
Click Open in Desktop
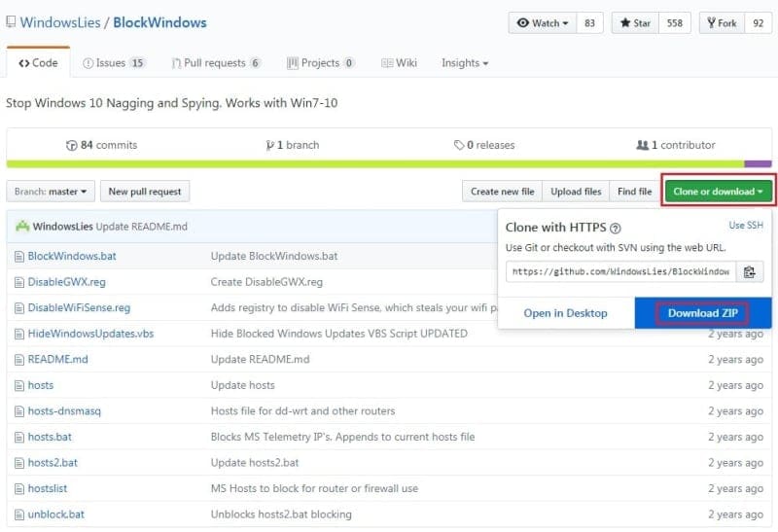pyautogui.click(x=566, y=313)
